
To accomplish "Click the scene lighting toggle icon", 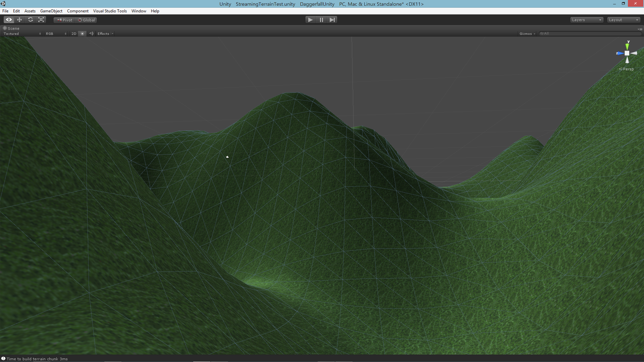I will [82, 34].
